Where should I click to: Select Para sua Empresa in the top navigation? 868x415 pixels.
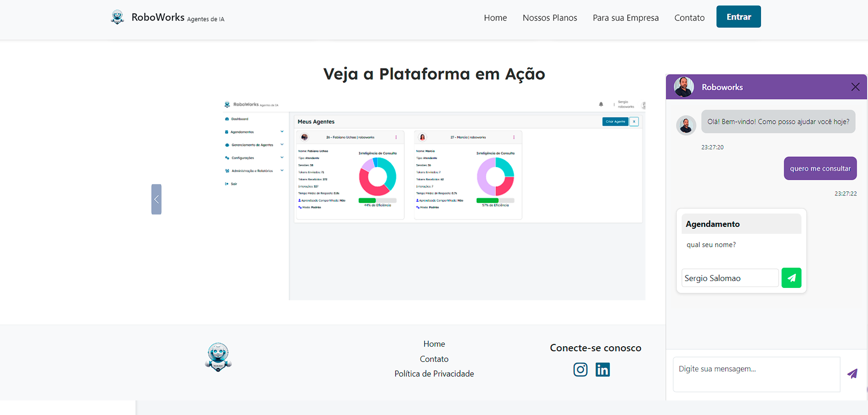point(625,17)
